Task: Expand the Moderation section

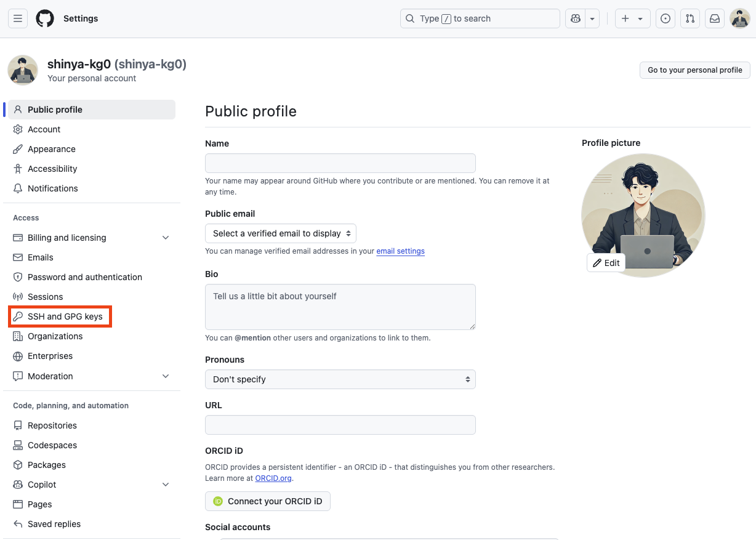Action: [x=165, y=376]
